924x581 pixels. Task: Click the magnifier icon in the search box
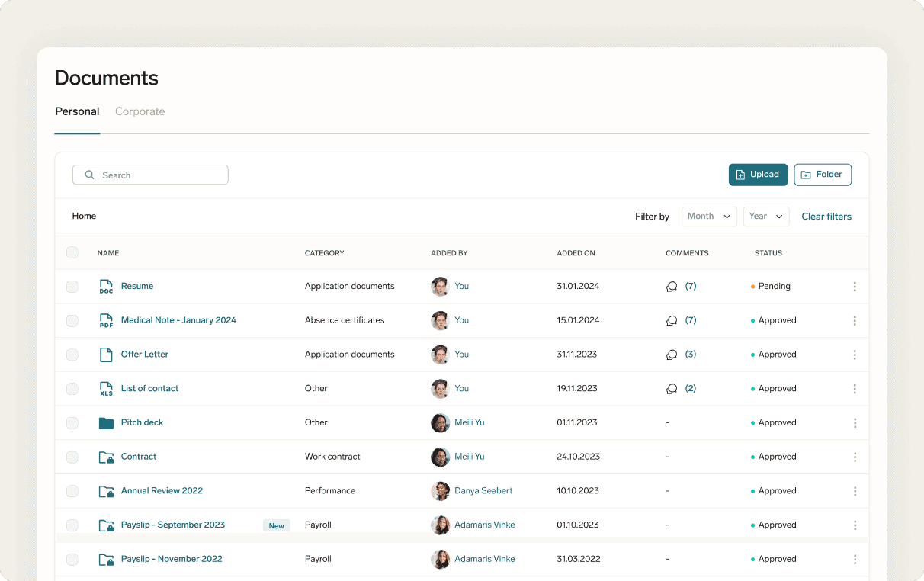[90, 175]
